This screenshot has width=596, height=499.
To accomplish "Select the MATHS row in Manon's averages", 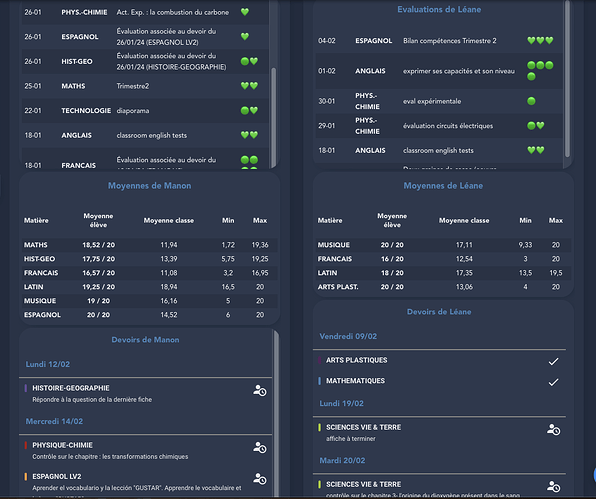I will (149, 245).
